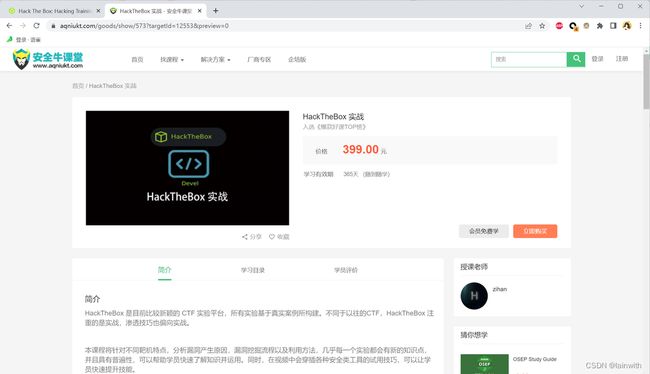Toggle the browser side panel icon

[x=613, y=26]
